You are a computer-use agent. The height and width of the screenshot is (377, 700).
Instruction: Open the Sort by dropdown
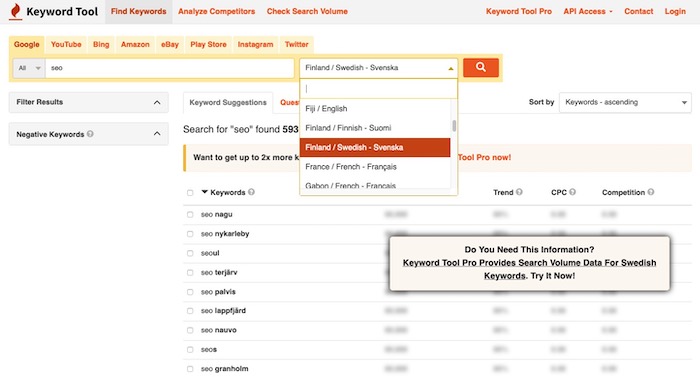[625, 102]
